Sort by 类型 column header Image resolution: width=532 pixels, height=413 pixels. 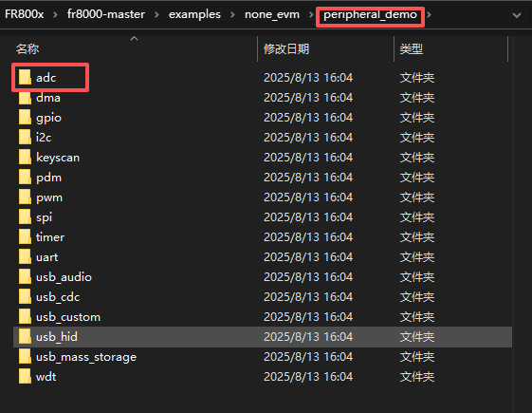(x=412, y=49)
